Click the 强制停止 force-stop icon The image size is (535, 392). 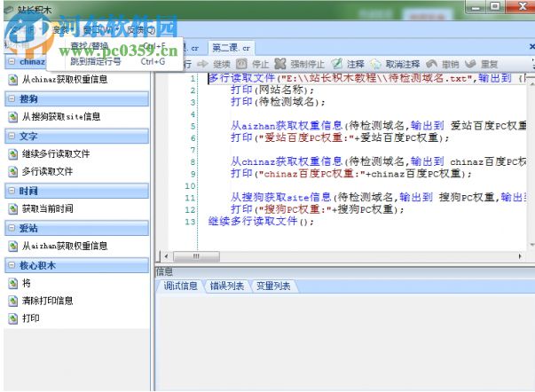[280, 64]
